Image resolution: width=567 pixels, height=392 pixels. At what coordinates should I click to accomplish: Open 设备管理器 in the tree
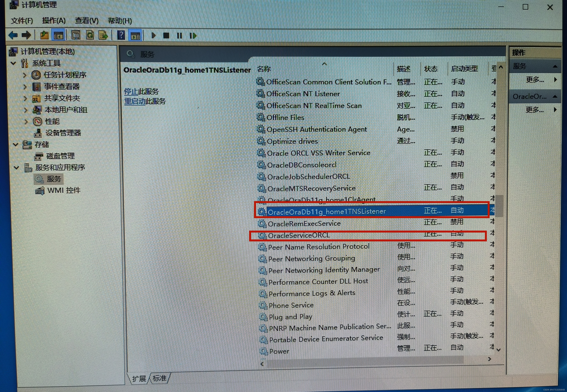63,133
